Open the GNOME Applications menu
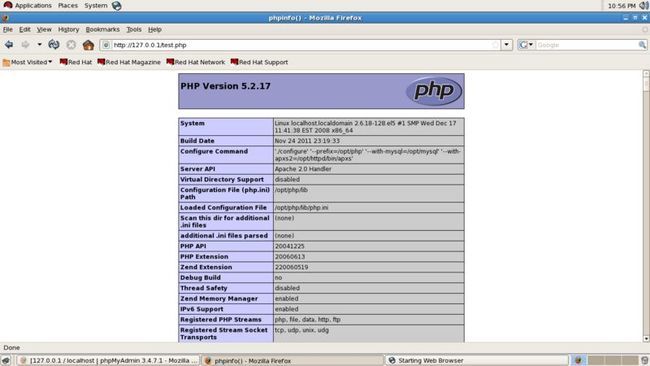650x366 pixels. [x=28, y=5]
